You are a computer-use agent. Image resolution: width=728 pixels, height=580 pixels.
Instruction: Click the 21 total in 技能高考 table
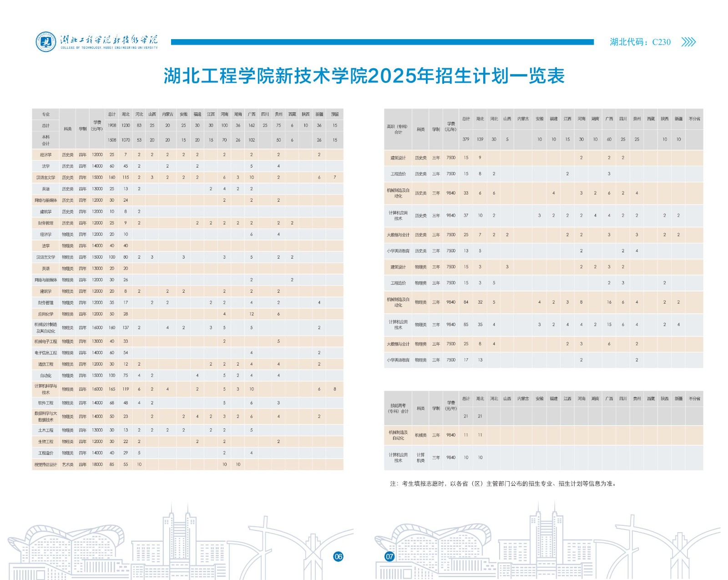[466, 416]
